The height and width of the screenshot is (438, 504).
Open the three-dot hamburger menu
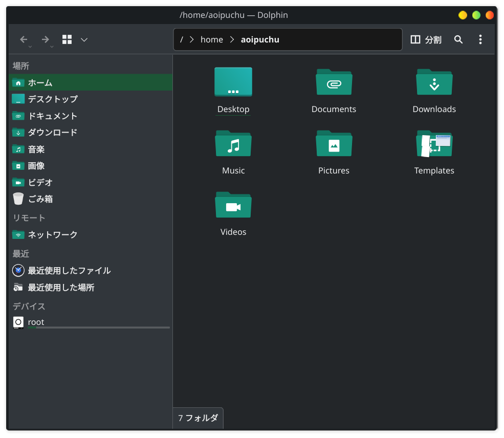pos(480,39)
